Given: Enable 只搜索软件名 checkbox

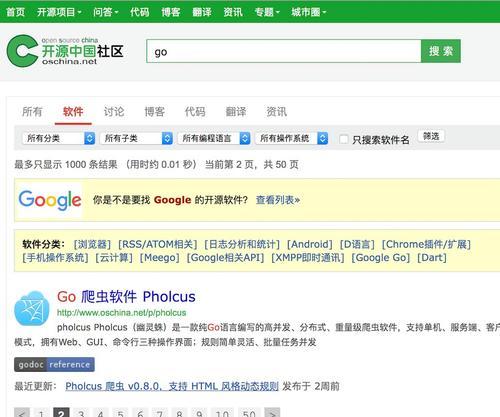Looking at the screenshot, I should pyautogui.click(x=344, y=139).
